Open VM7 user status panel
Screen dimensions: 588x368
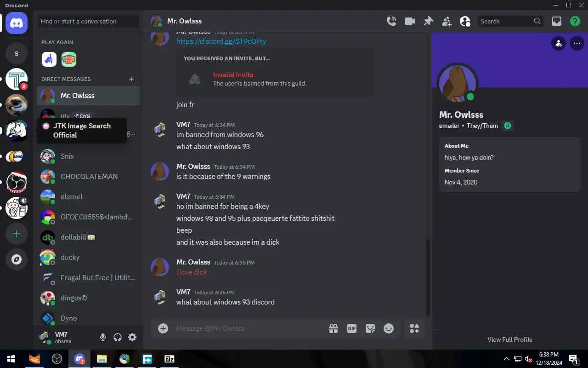coord(65,338)
